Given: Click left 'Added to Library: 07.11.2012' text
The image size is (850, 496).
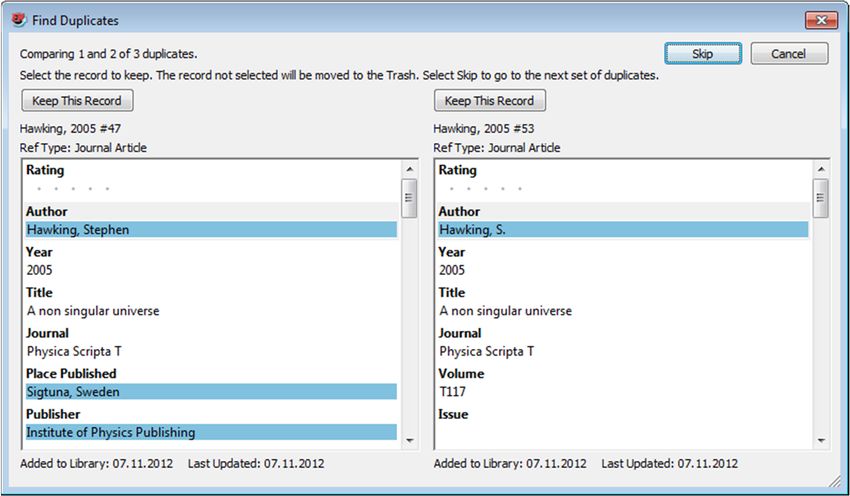Looking at the screenshot, I should (x=96, y=463).
